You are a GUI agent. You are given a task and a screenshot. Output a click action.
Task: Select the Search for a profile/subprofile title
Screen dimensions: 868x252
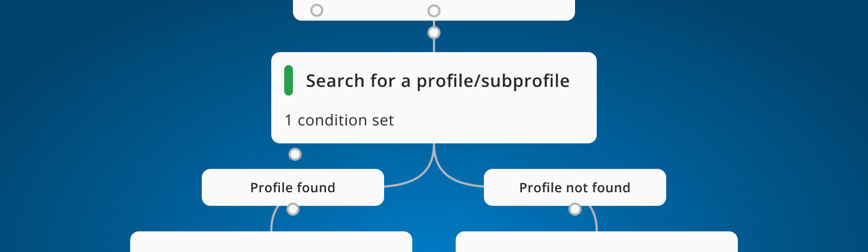pyautogui.click(x=437, y=81)
